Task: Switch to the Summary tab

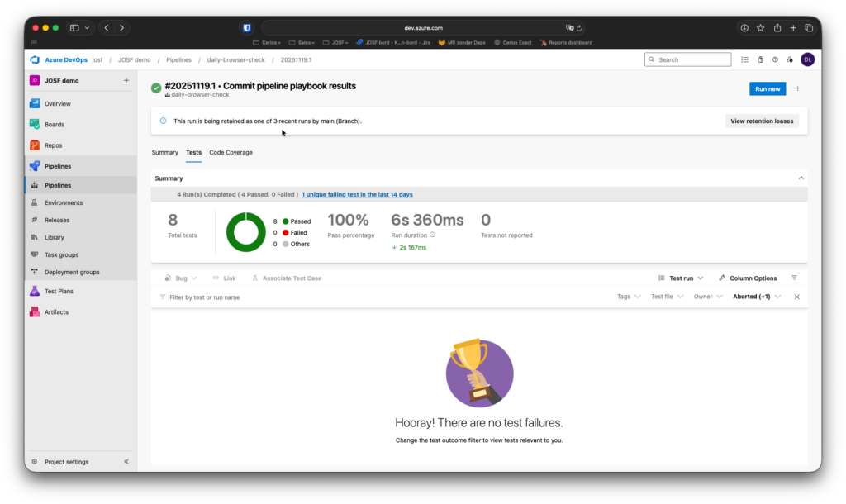Action: [164, 153]
